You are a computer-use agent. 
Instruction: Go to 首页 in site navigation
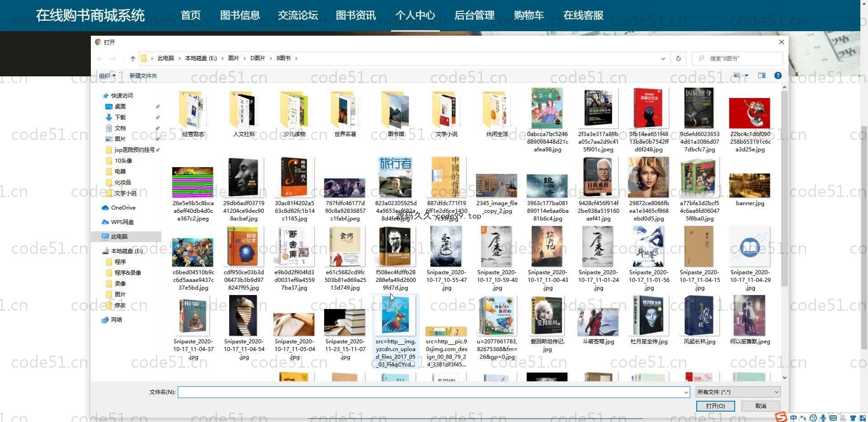pos(191,15)
